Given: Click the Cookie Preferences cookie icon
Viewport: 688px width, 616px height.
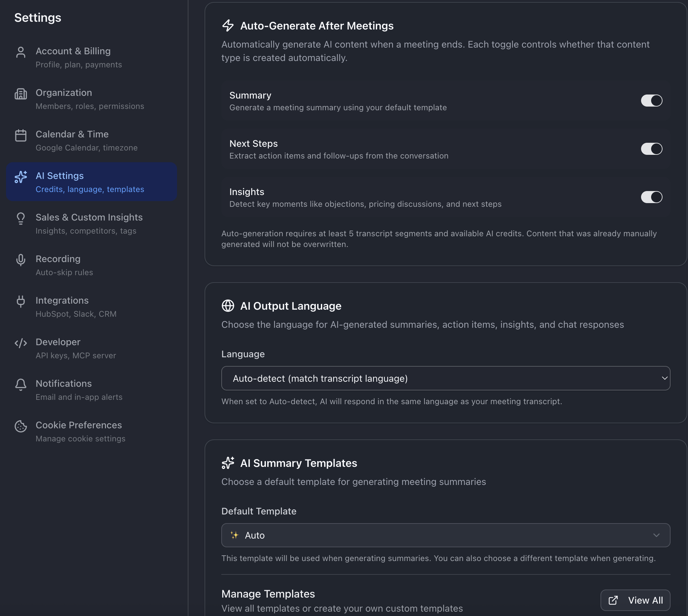Looking at the screenshot, I should [21, 426].
